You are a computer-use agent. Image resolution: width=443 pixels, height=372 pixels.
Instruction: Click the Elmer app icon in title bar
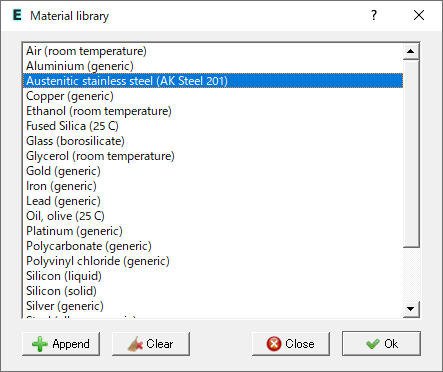pyautogui.click(x=17, y=15)
